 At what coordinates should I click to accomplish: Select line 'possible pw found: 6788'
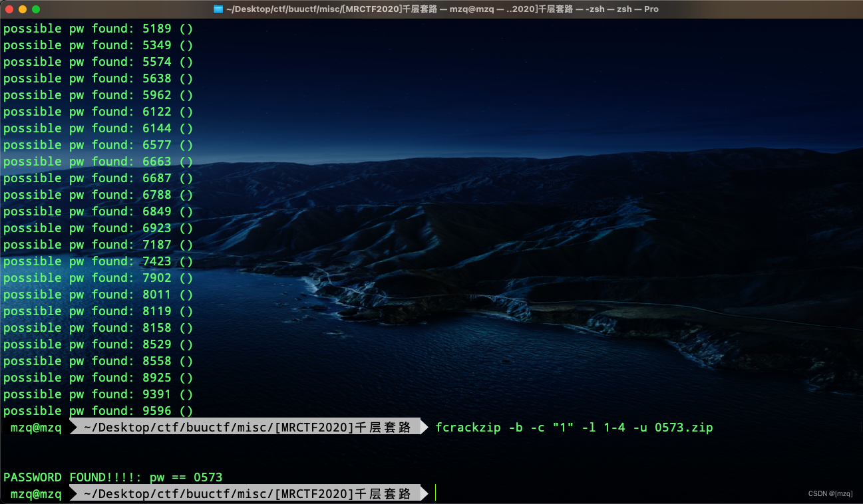click(x=98, y=195)
